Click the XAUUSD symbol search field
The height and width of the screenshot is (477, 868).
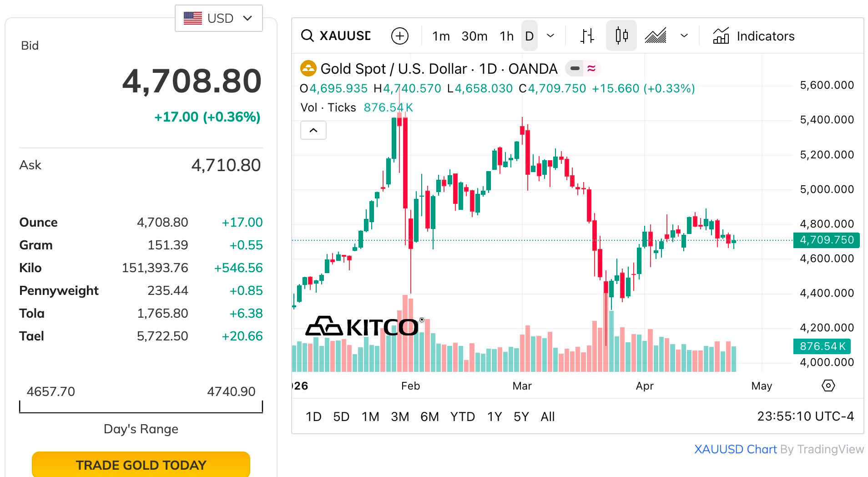click(345, 36)
